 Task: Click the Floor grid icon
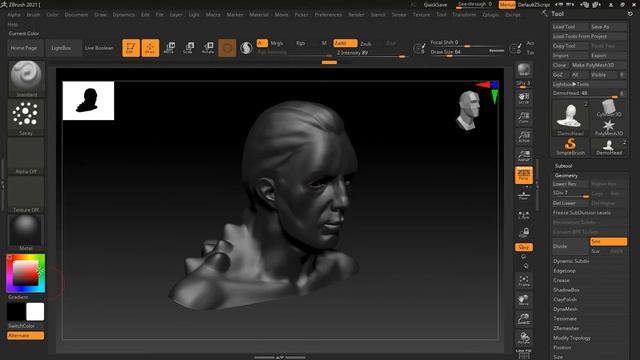pyautogui.click(x=524, y=195)
